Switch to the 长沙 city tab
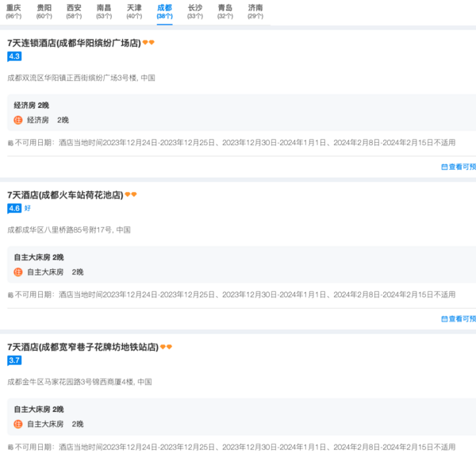Viewport: 476px width, 458px height. coord(195,12)
